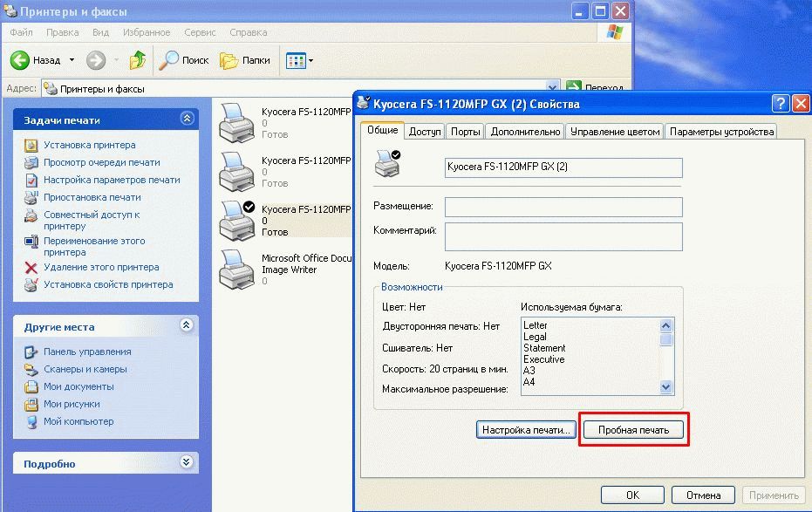Click the Настройка печати button
The width and height of the screenshot is (812, 512).
(x=526, y=430)
